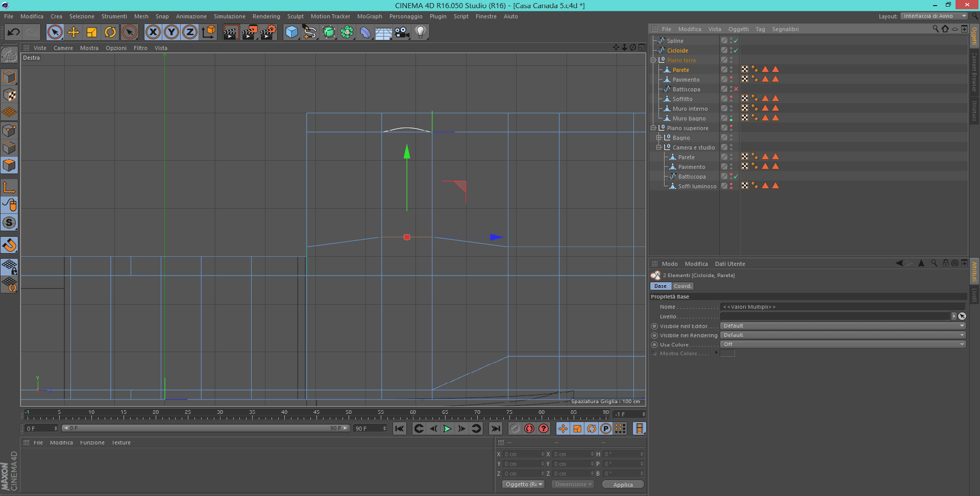Open the Usa Colore dropdown
This screenshot has width=980, height=496.
(843, 344)
